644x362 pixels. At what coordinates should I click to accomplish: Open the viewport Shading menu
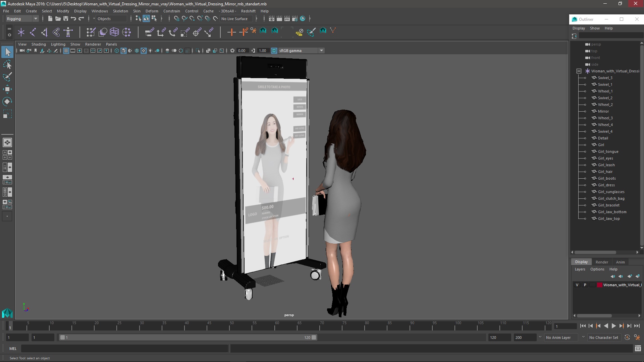tap(39, 44)
